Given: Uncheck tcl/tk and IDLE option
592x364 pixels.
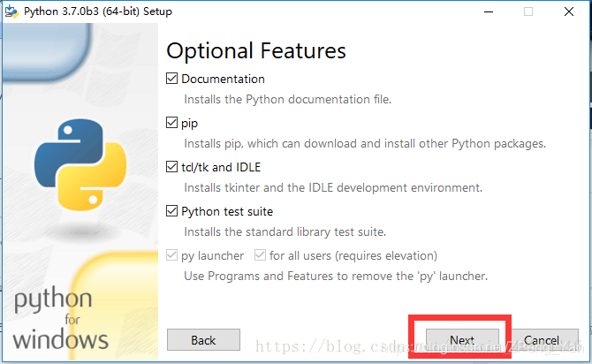Looking at the screenshot, I should click(x=171, y=167).
